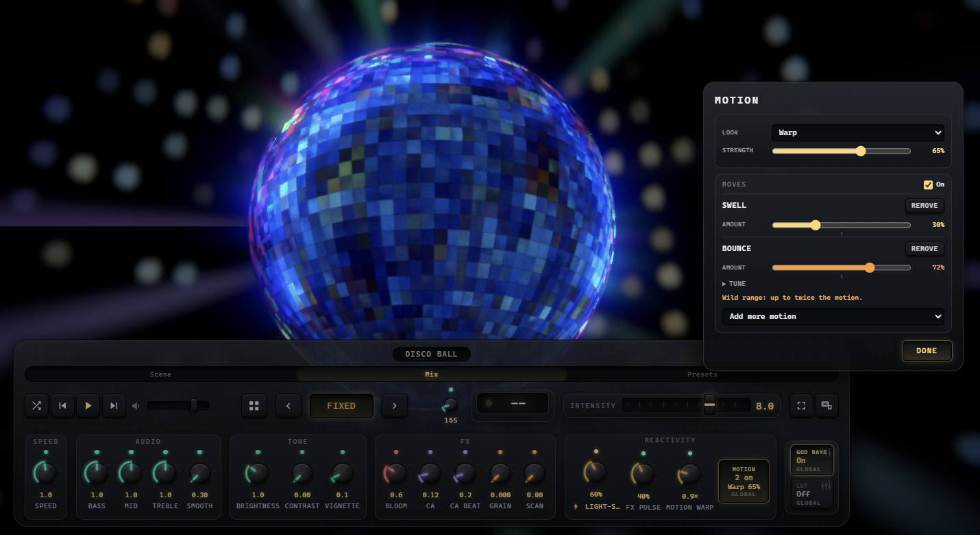The image size is (980, 535).
Task: Toggle the LED above the Bass knob
Action: coord(97,452)
